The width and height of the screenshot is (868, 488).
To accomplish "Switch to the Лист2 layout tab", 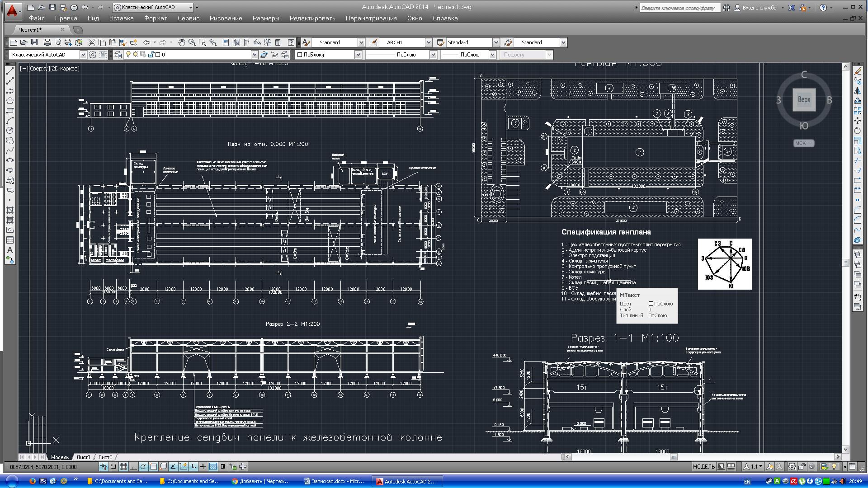I will pyautogui.click(x=105, y=457).
